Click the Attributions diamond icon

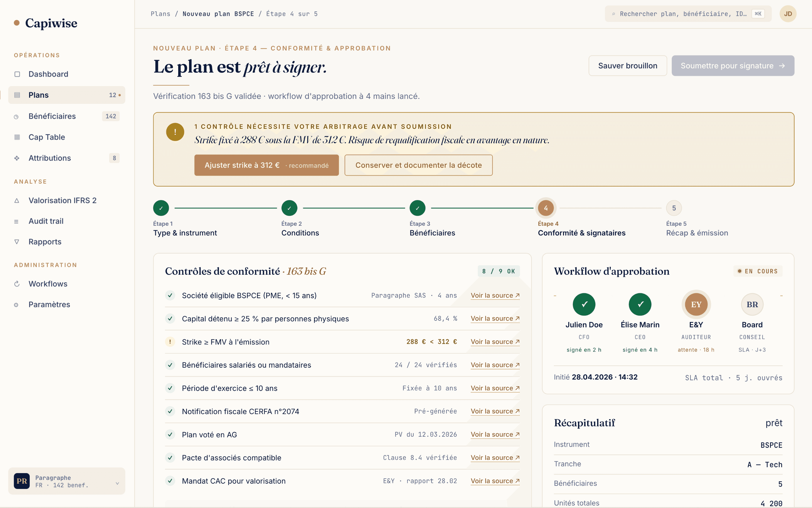17,158
